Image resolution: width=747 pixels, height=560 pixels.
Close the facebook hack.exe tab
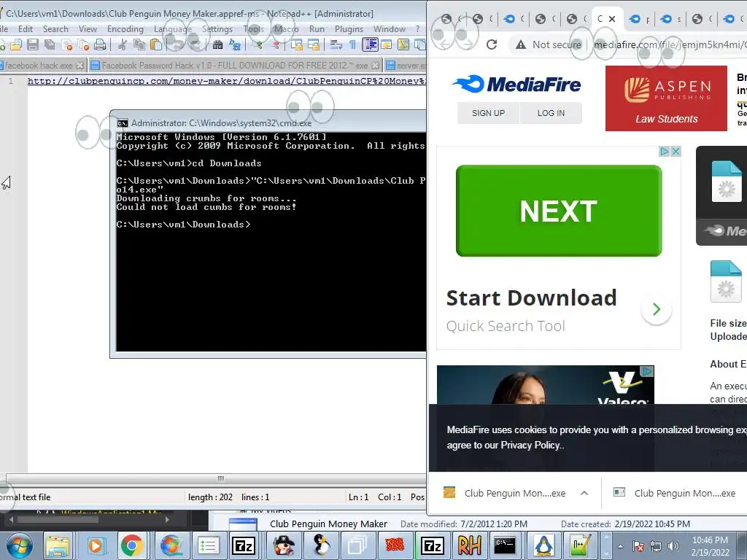click(x=80, y=65)
